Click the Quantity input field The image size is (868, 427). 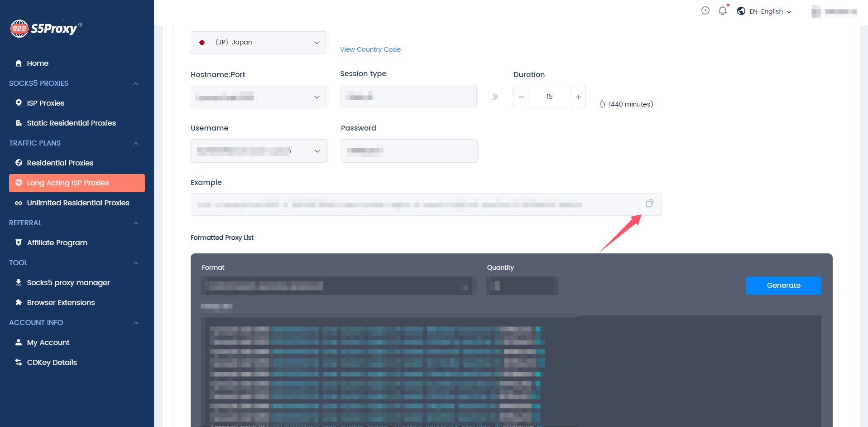pyautogui.click(x=522, y=286)
